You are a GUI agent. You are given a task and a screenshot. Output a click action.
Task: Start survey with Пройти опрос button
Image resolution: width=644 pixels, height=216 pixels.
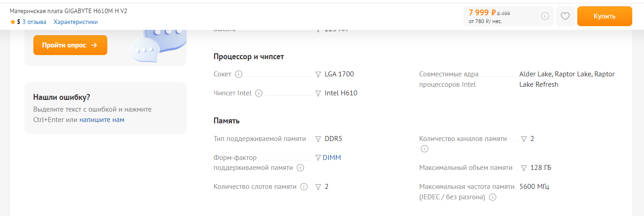(x=70, y=45)
